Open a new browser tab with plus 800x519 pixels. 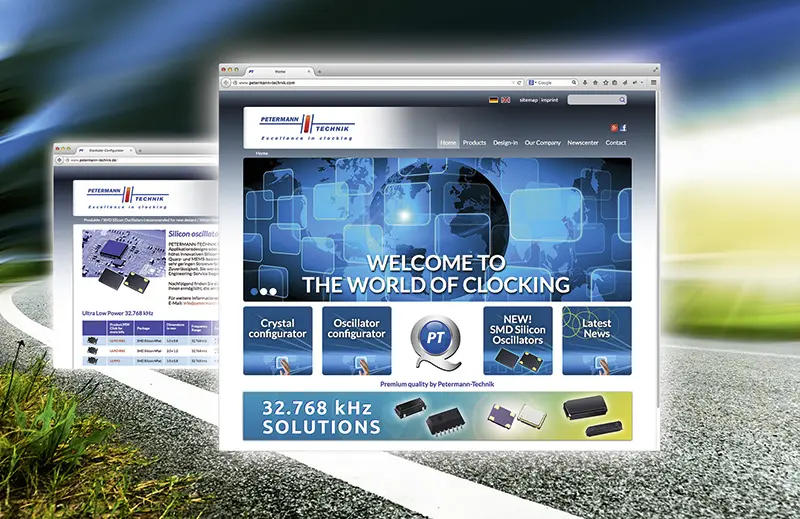tap(319, 72)
